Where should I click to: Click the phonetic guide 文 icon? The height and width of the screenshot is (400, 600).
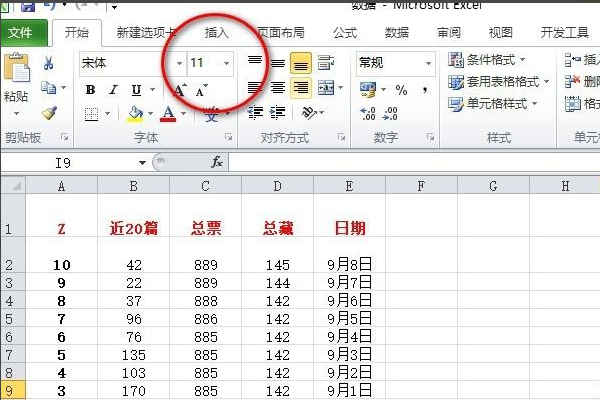(211, 114)
